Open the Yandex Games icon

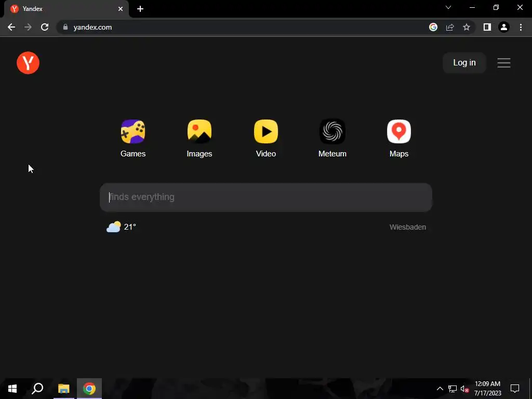(x=133, y=131)
